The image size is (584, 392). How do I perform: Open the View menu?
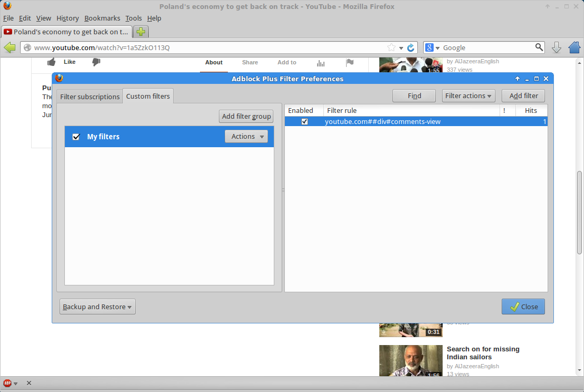44,18
